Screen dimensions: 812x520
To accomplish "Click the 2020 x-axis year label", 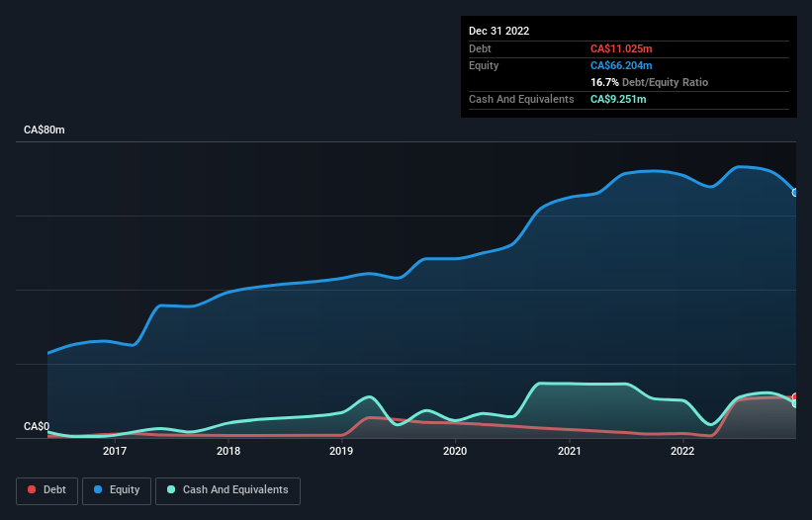I will (x=455, y=451).
